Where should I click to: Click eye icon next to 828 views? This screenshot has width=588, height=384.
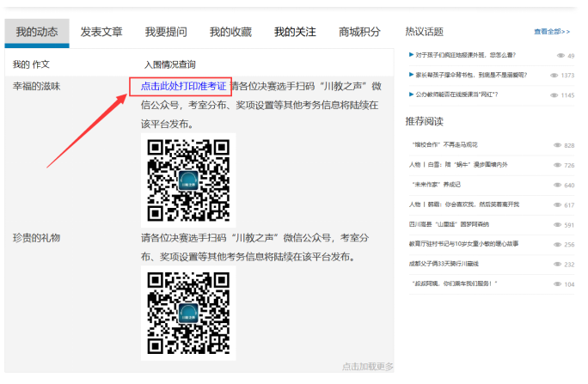(558, 145)
